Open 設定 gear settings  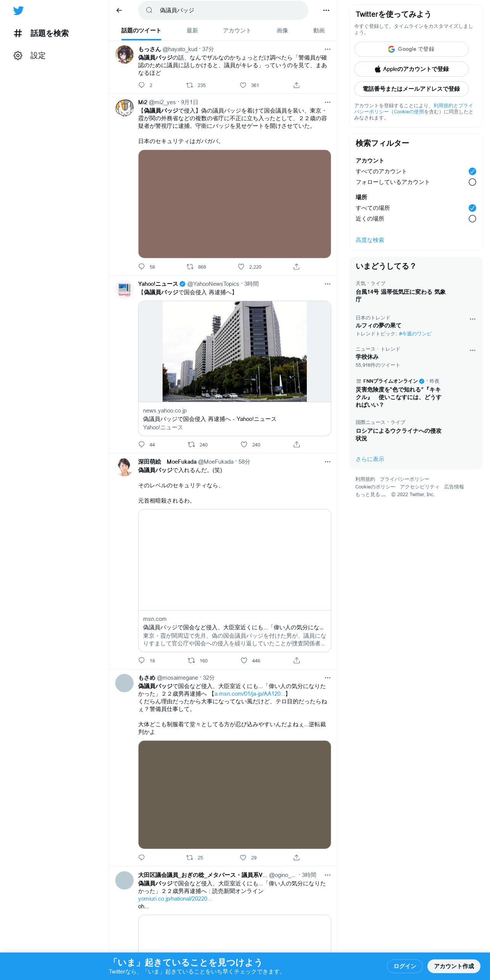(30, 56)
